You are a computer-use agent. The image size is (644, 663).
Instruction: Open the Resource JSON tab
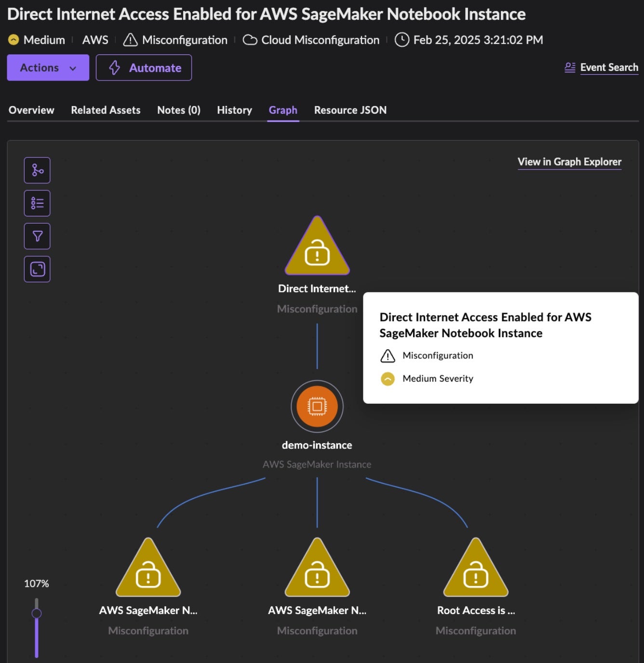click(350, 110)
